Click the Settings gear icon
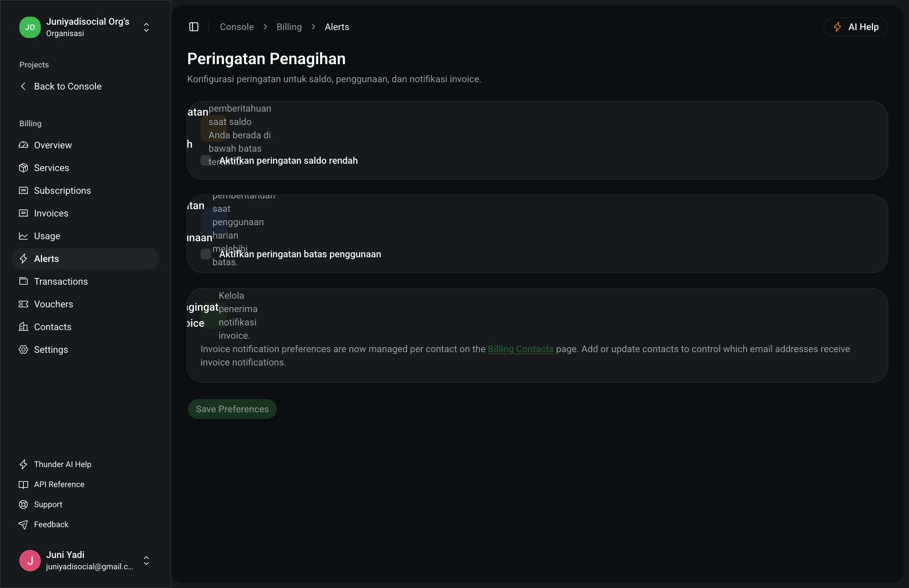Screen dimensions: 909x588 (x=23, y=349)
